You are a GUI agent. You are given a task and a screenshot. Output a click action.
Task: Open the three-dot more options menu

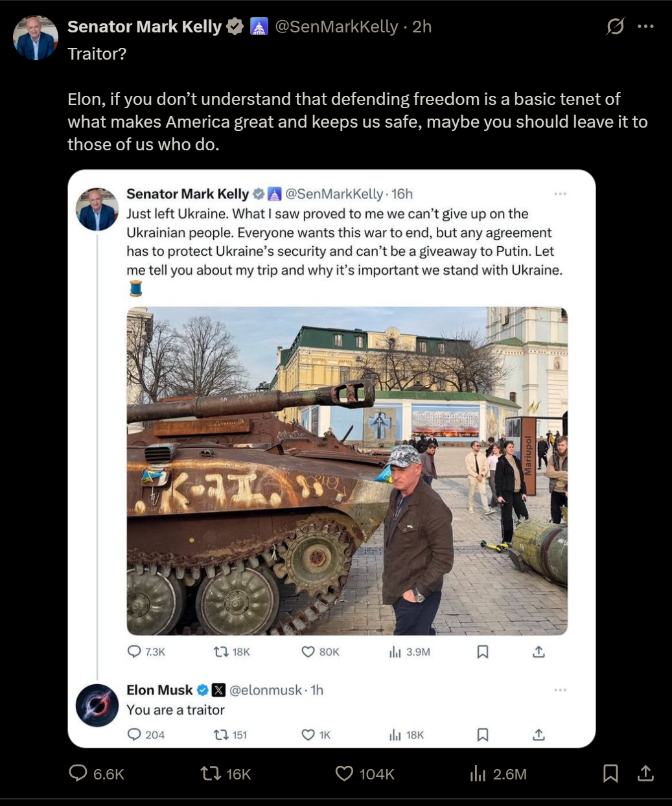click(645, 27)
